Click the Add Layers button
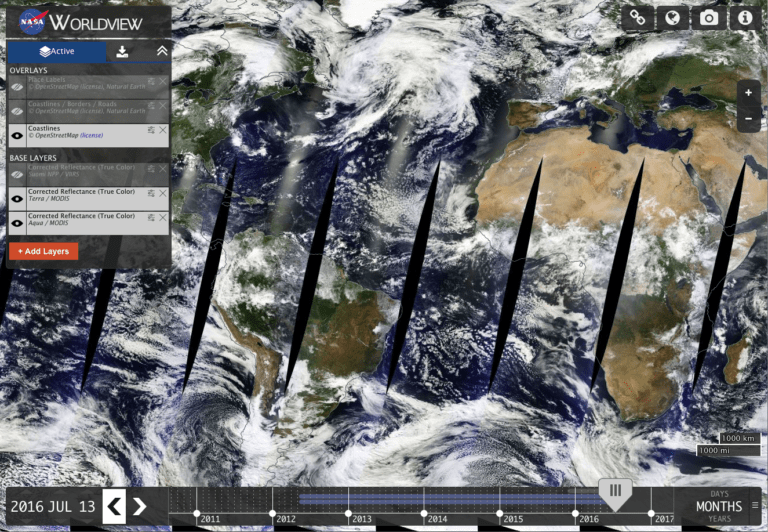The height and width of the screenshot is (532, 768). pos(43,251)
